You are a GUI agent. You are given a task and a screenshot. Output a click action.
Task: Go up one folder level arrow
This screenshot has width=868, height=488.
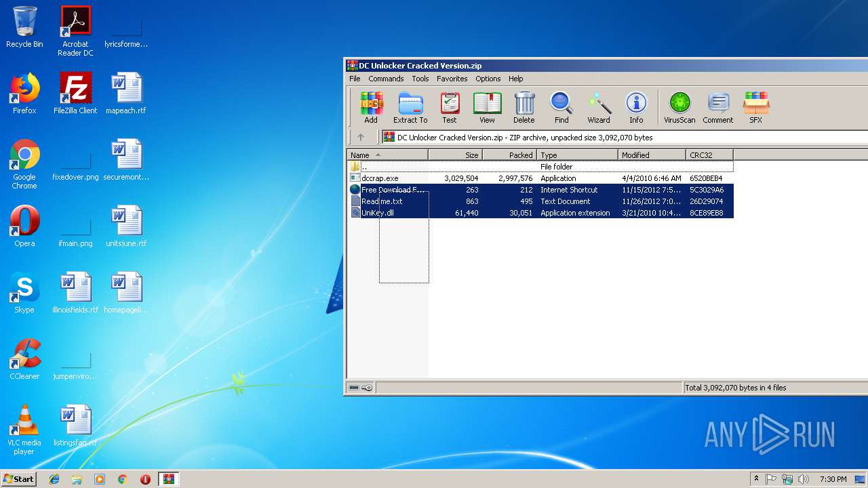pos(361,137)
